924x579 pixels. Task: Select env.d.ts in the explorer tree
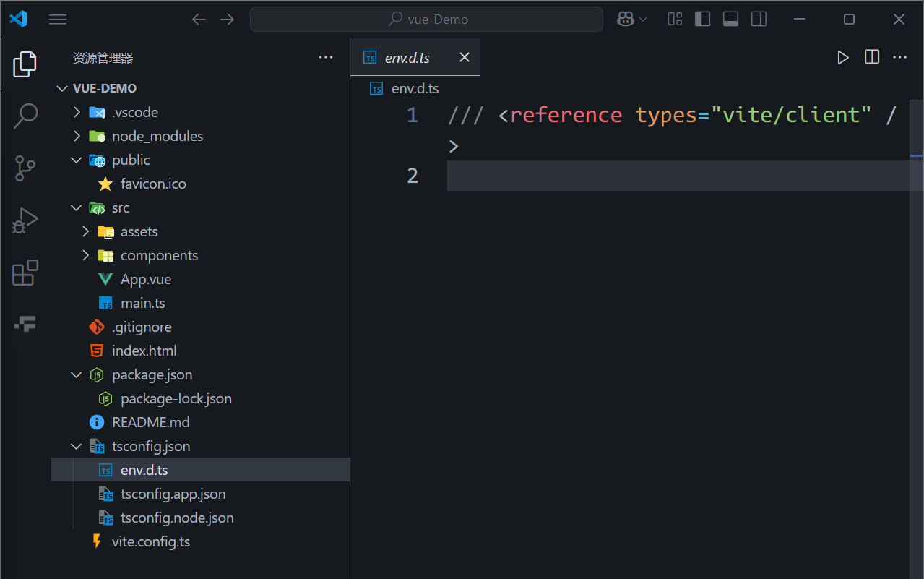[x=201, y=470]
